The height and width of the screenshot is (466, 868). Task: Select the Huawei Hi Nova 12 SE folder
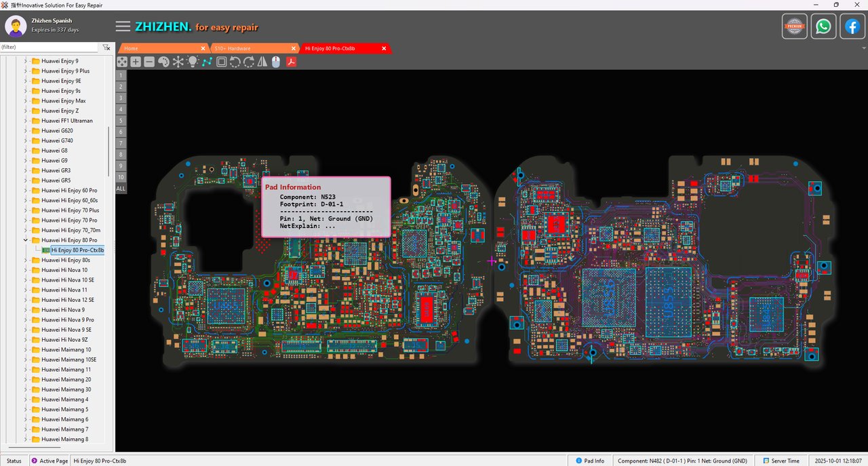click(67, 300)
